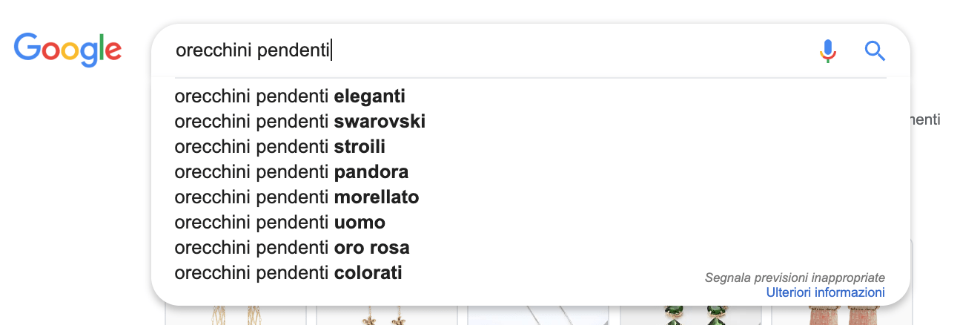The image size is (980, 325).
Task: Click the partially hidden "nenti" text
Action: pyautogui.click(x=925, y=119)
